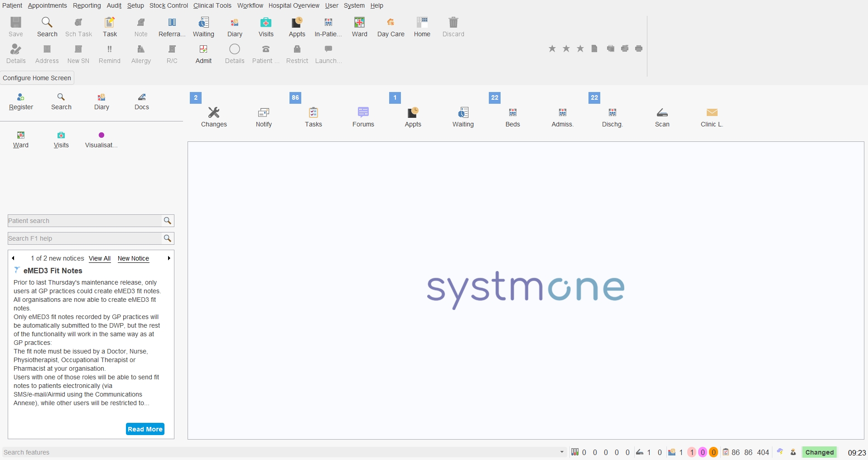
Task: Open the Reporting menu
Action: click(x=87, y=5)
